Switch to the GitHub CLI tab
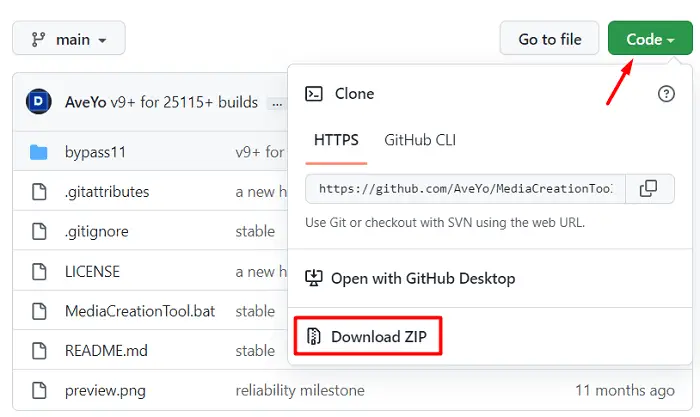 click(420, 140)
